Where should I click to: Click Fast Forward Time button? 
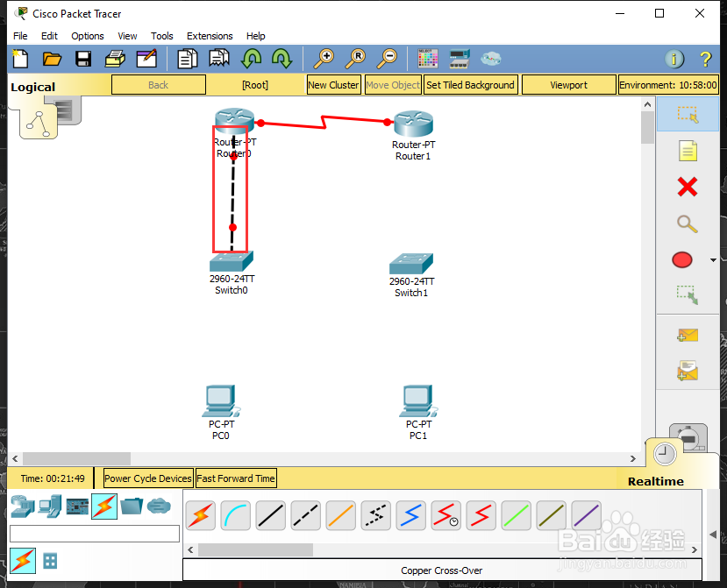point(236,478)
